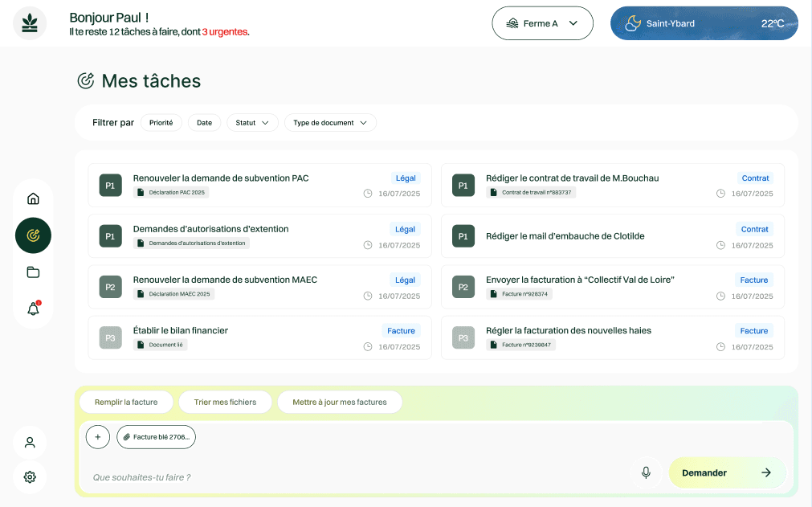Viewport: 812px width, 507px height.
Task: Choose the Trier mes fichiers suggestion
Action: (x=225, y=402)
